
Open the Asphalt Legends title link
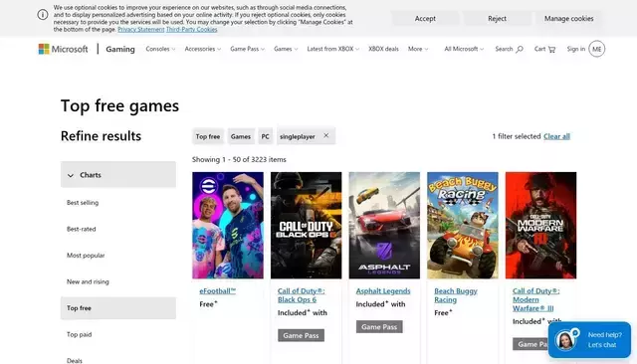383,291
